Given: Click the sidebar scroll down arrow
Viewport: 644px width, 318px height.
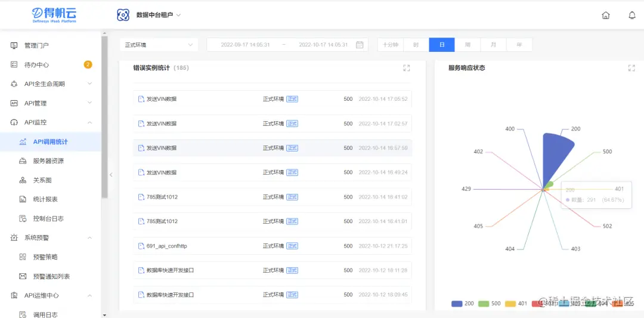Looking at the screenshot, I should coord(104,315).
